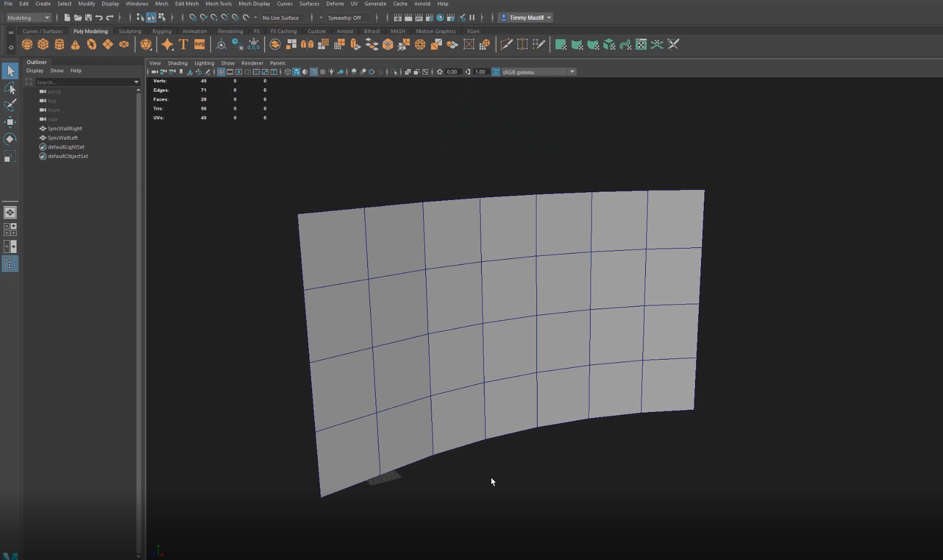
Task: Click the polygon cylinder shelf icon
Action: pyautogui.click(x=59, y=45)
